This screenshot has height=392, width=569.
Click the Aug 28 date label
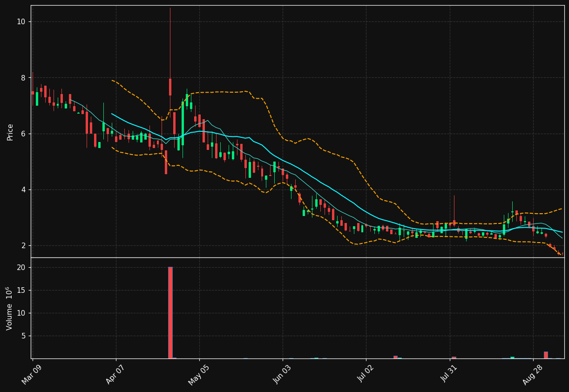(533, 374)
